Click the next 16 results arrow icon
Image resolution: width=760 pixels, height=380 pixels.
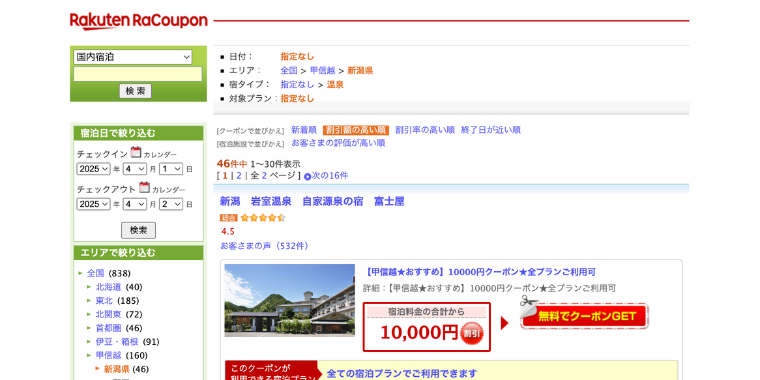click(307, 176)
